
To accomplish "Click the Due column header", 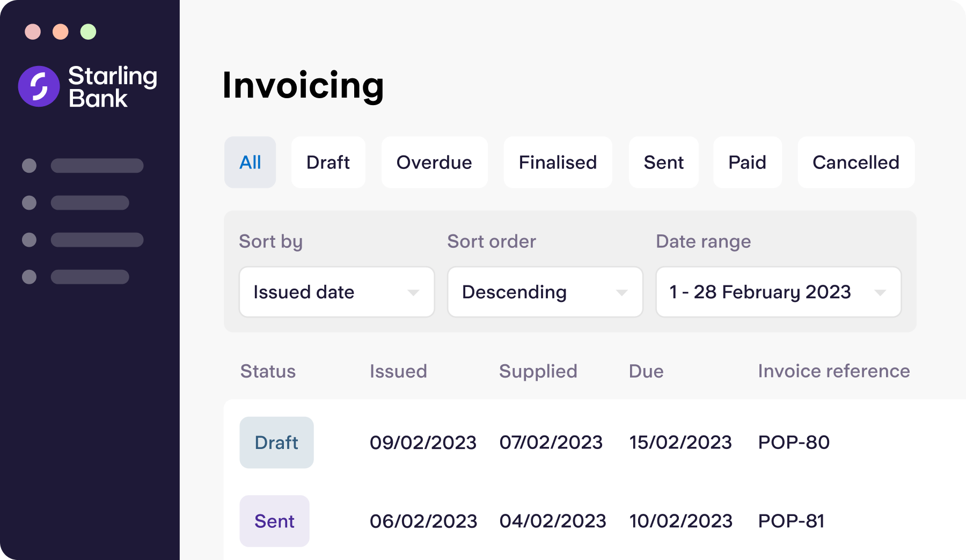I will (x=646, y=371).
